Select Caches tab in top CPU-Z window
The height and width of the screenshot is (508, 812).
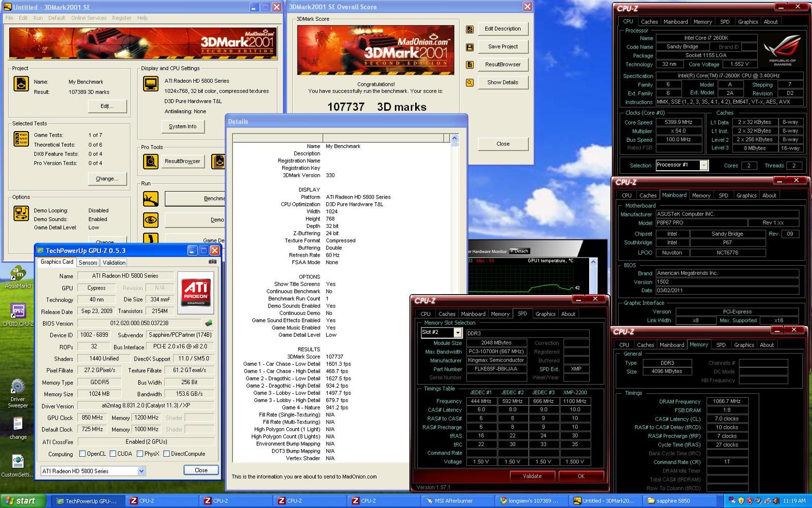click(x=649, y=22)
